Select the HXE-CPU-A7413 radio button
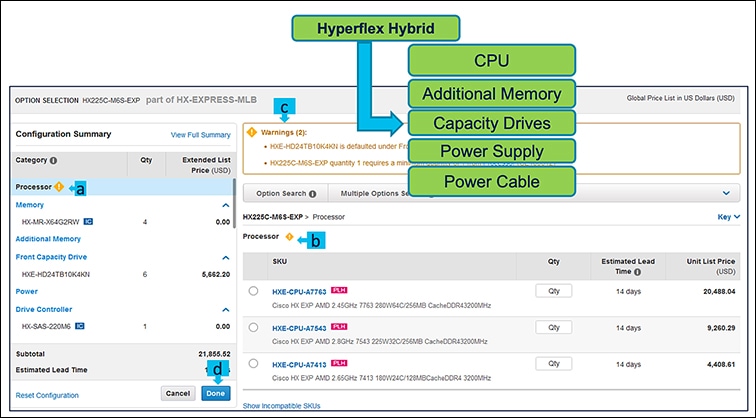 [254, 363]
